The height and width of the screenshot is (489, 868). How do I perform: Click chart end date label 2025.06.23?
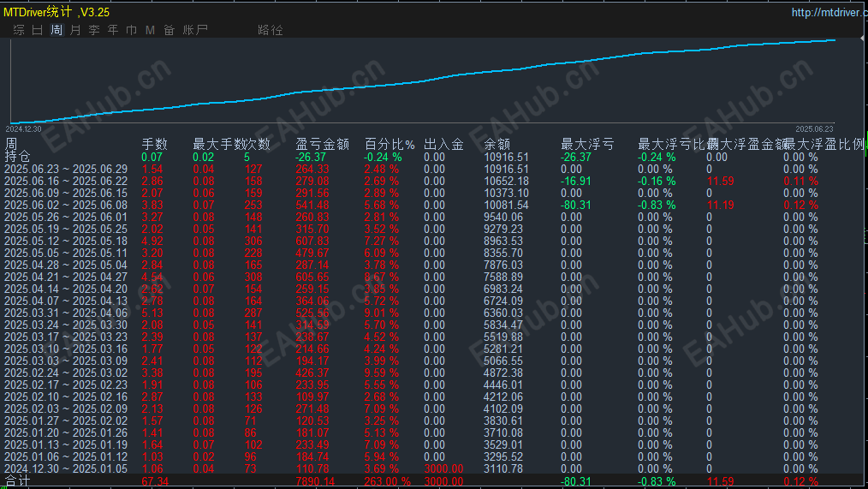point(814,129)
